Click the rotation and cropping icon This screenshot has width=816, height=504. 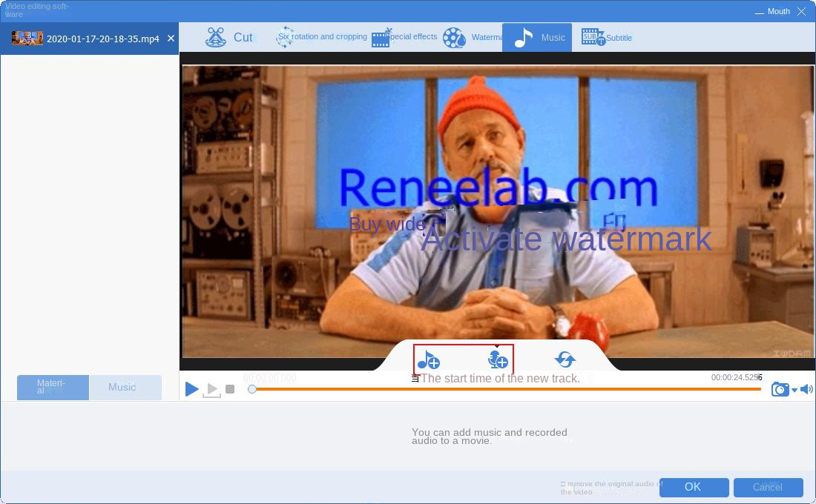point(285,37)
